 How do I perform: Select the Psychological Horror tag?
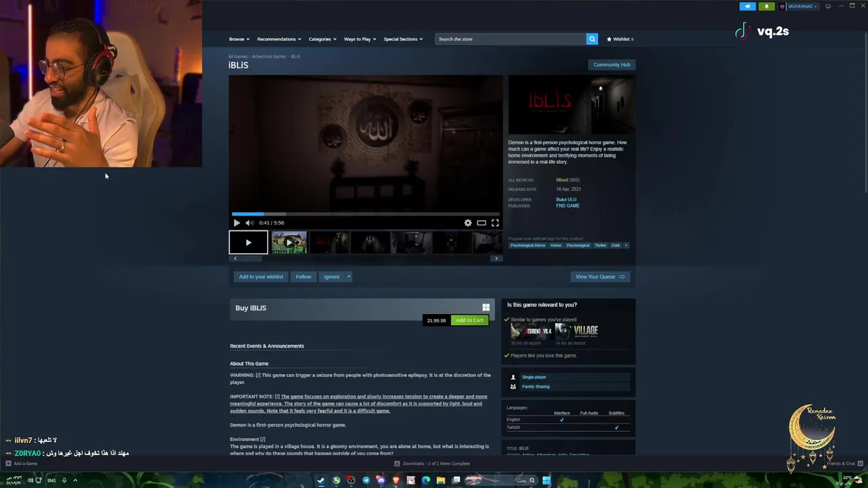[528, 245]
